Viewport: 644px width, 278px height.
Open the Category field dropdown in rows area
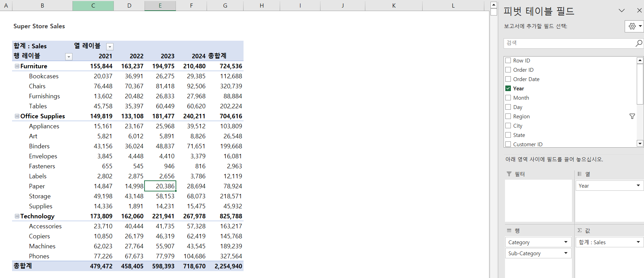[x=566, y=242]
